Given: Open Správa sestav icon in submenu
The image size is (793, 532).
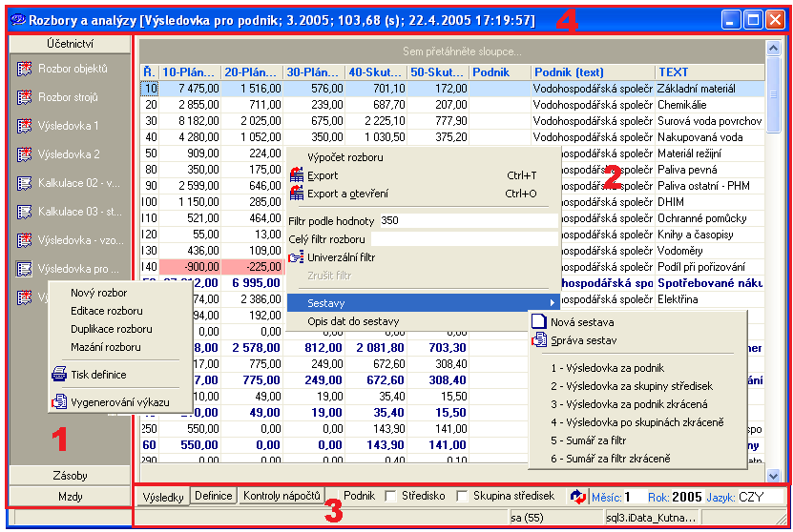Looking at the screenshot, I should tap(541, 339).
